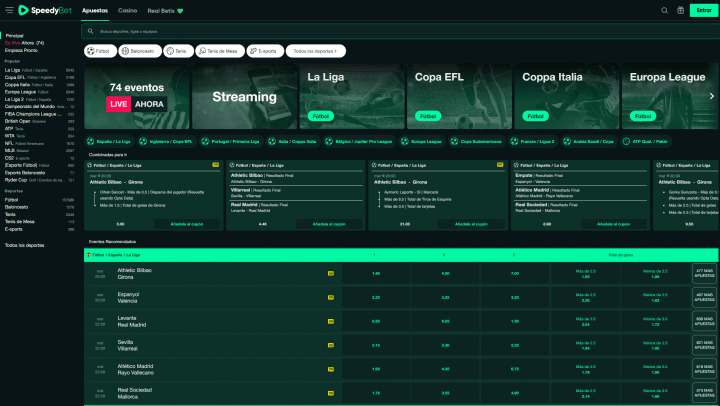Image resolution: width=720 pixels, height=406 pixels.
Task: Open the gift promotions icon
Action: [681, 10]
